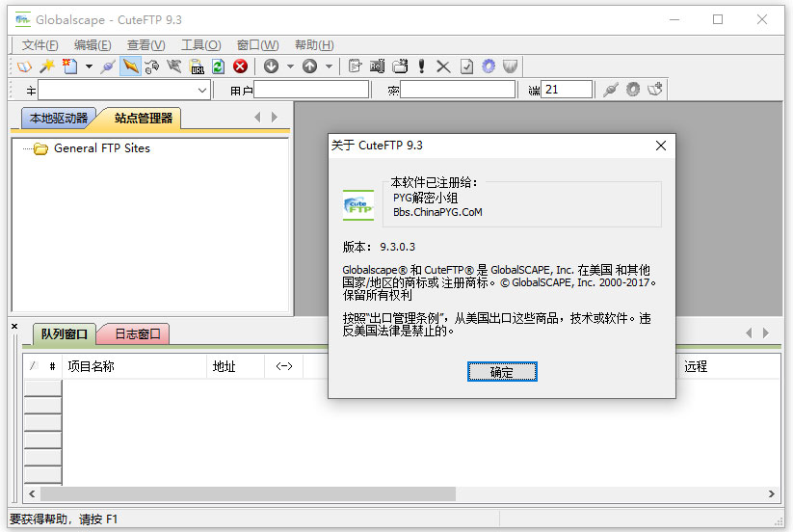Click the queue scrollbar right arrow
The height and width of the screenshot is (532, 793).
[x=771, y=493]
